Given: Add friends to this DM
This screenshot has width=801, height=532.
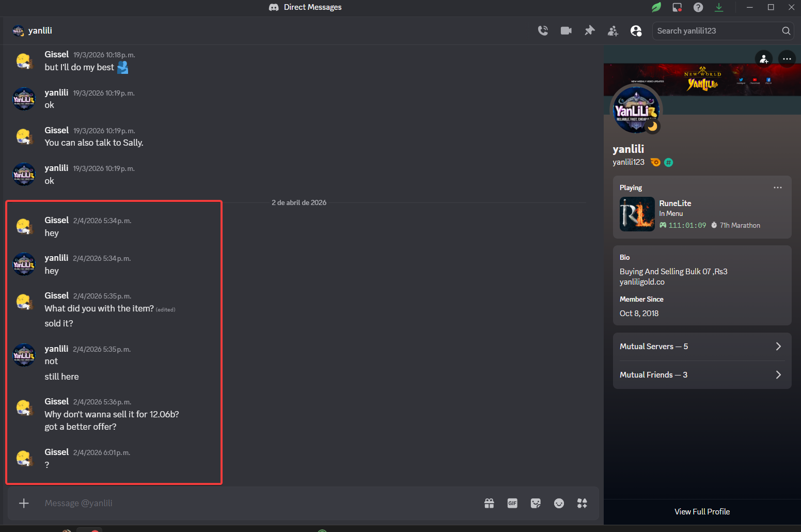Looking at the screenshot, I should coord(613,31).
